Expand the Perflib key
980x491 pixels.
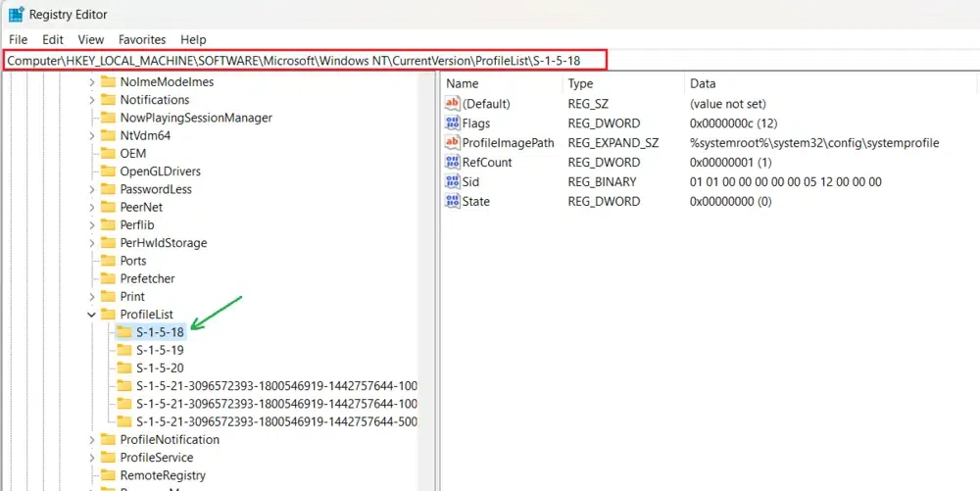coord(92,224)
